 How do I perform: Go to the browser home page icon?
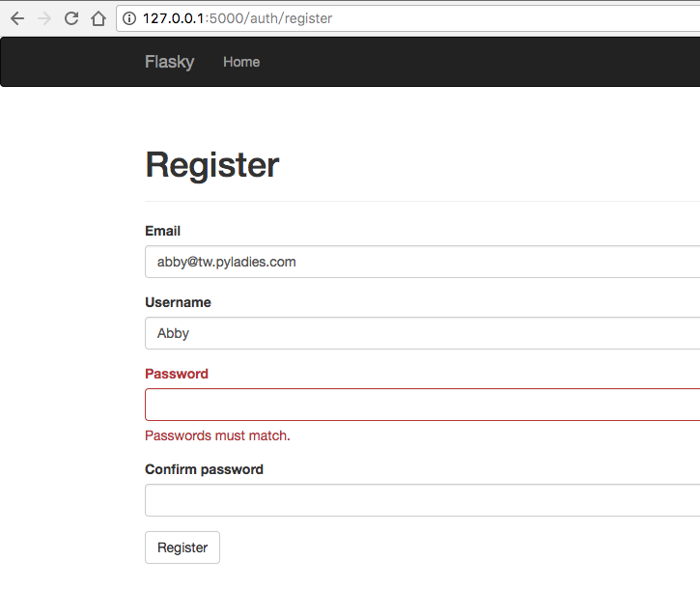click(98, 18)
